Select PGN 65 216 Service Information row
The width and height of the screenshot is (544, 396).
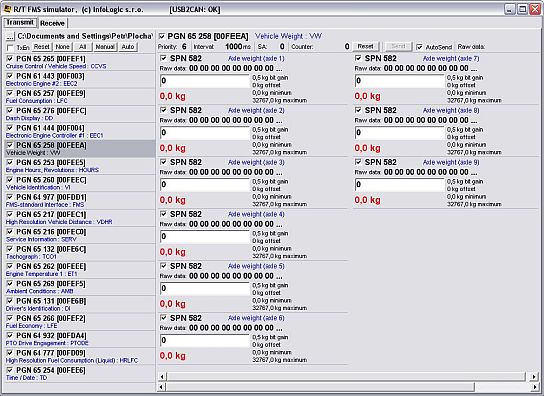tap(80, 235)
